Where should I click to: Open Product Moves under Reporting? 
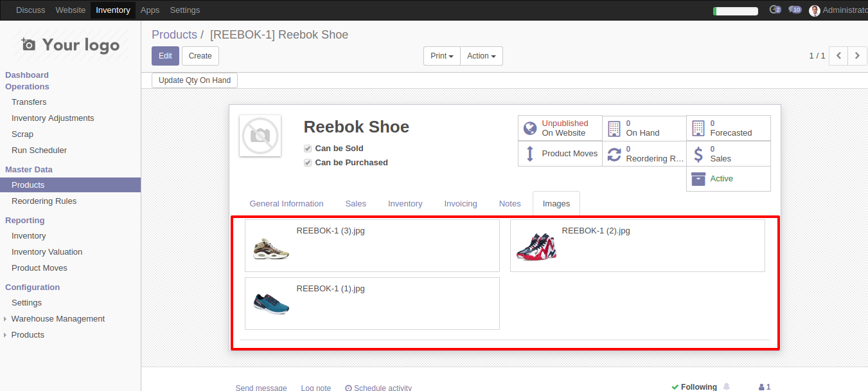(x=39, y=268)
